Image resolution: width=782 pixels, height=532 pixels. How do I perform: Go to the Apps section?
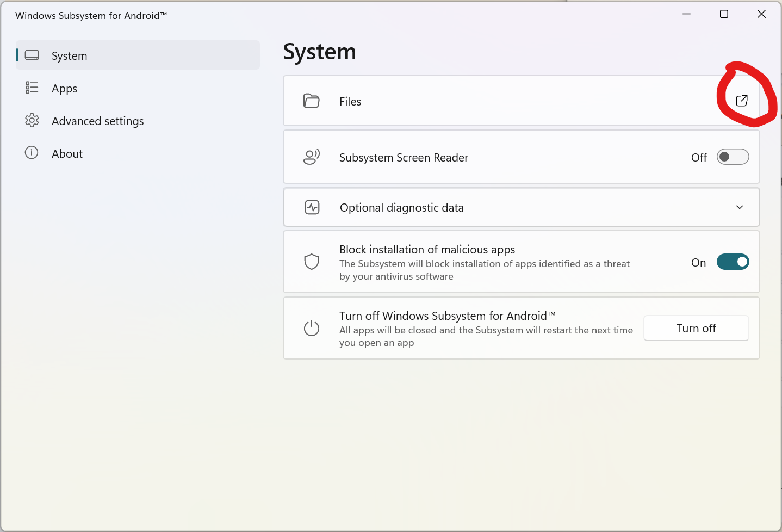[138, 88]
